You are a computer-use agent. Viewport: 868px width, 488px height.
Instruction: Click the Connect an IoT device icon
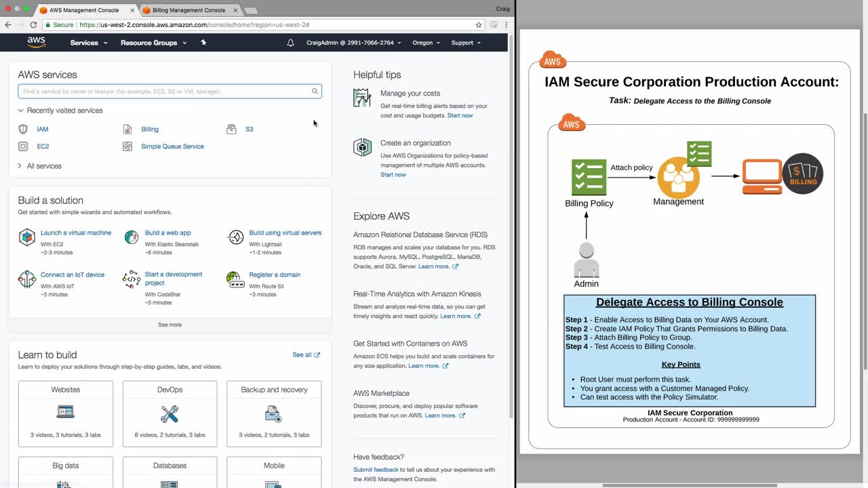click(x=26, y=279)
